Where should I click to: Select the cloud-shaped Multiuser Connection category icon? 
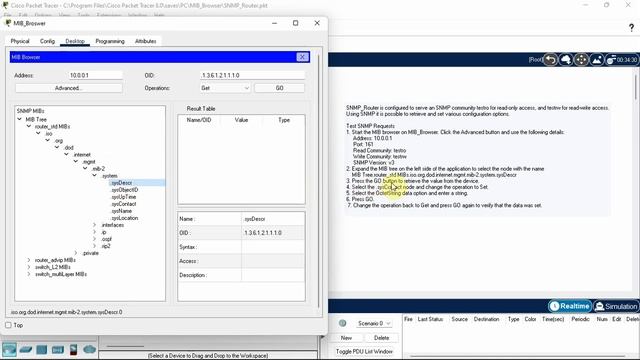pos(89,349)
